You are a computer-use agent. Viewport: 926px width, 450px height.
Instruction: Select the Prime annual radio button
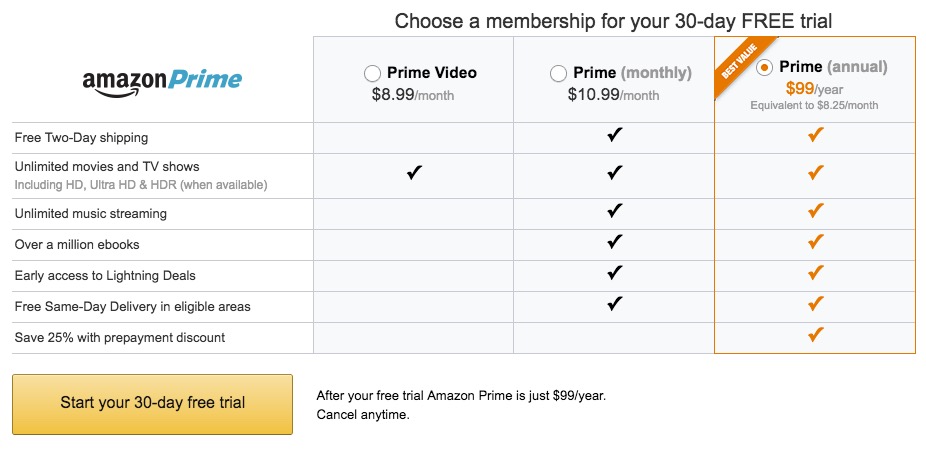click(x=765, y=68)
